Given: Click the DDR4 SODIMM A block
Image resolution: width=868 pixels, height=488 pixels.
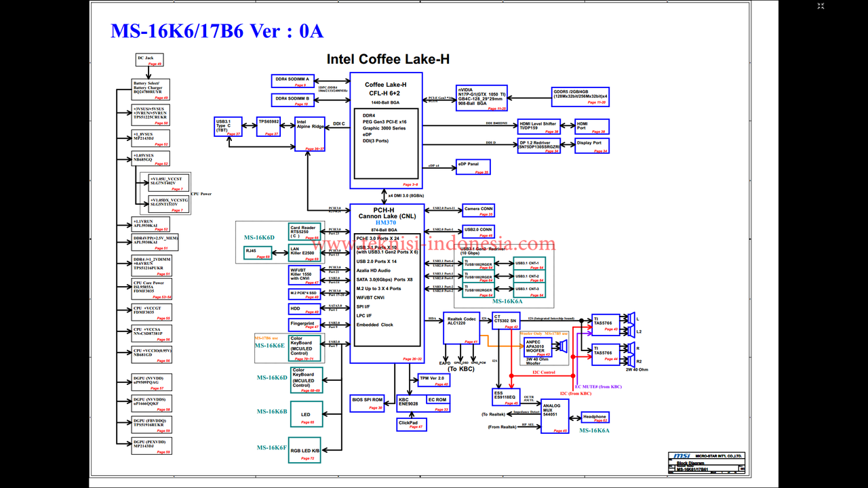Looking at the screenshot, I should coord(293,81).
